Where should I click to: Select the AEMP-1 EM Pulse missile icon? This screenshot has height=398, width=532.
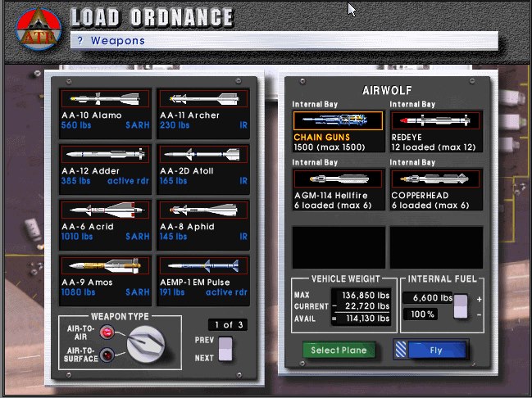pyautogui.click(x=203, y=265)
